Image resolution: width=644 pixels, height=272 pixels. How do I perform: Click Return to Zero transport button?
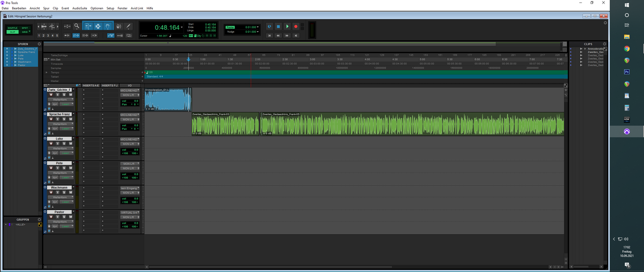tap(270, 36)
